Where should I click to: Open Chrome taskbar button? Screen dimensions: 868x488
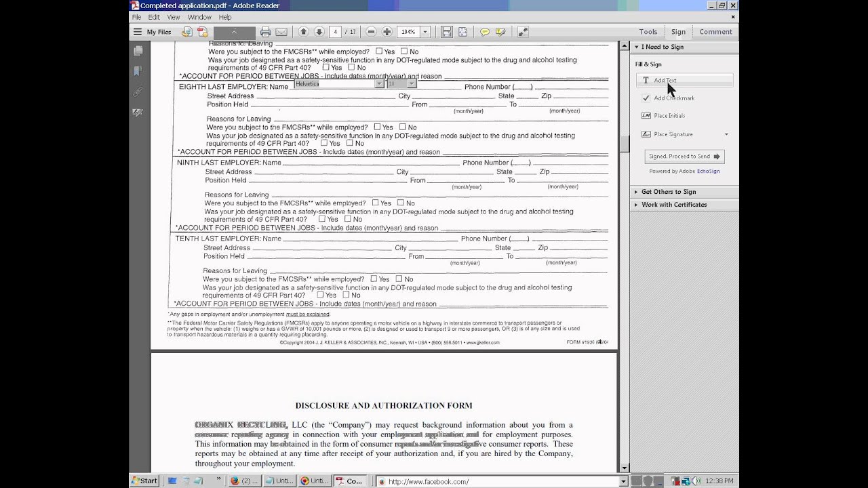[x=313, y=481]
